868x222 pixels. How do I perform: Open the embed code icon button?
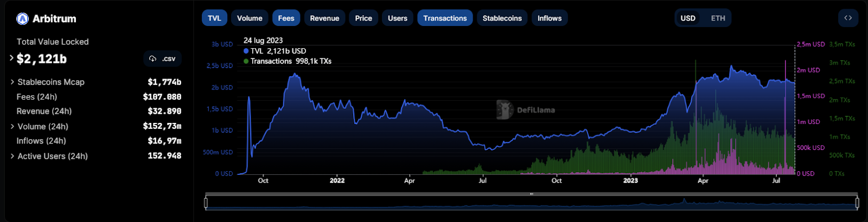[848, 18]
